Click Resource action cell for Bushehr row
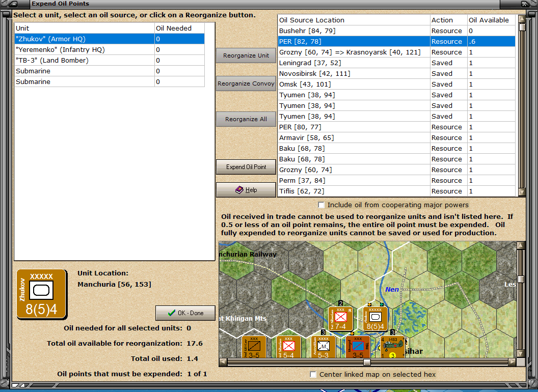The width and height of the screenshot is (538, 392). click(449, 31)
